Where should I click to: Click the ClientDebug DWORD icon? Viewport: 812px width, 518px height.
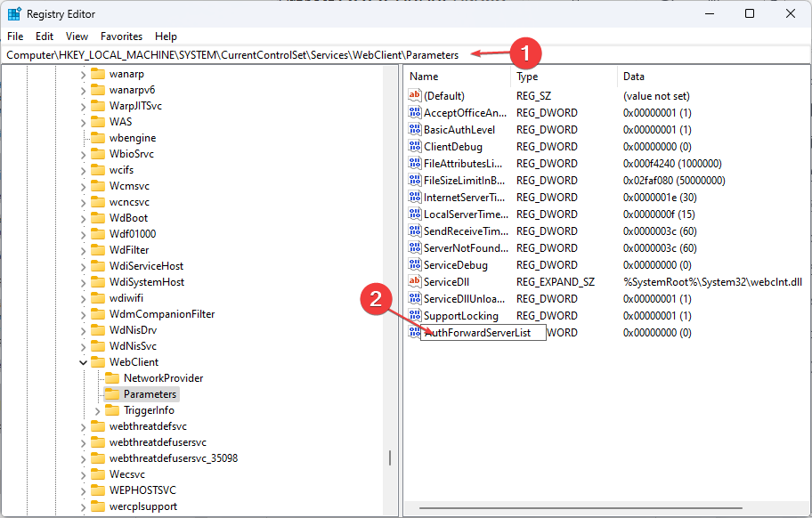414,147
